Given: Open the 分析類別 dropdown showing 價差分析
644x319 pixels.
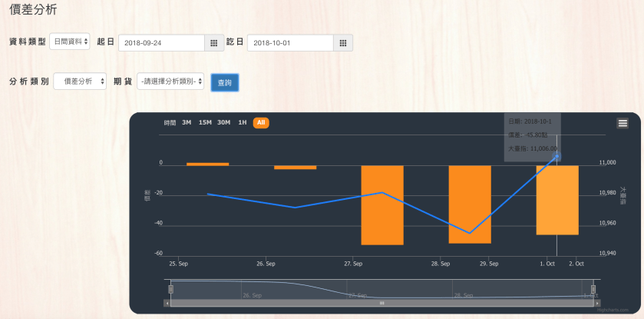Looking at the screenshot, I should 80,81.
